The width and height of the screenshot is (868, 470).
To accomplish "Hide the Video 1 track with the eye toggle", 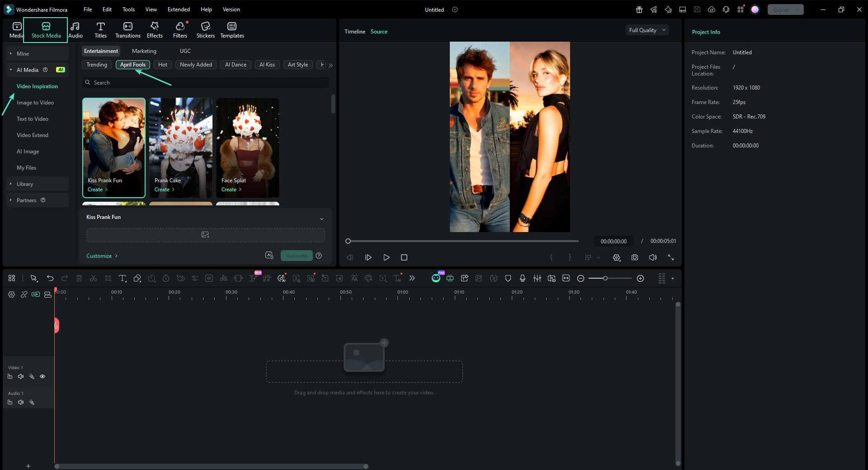I will click(42, 376).
